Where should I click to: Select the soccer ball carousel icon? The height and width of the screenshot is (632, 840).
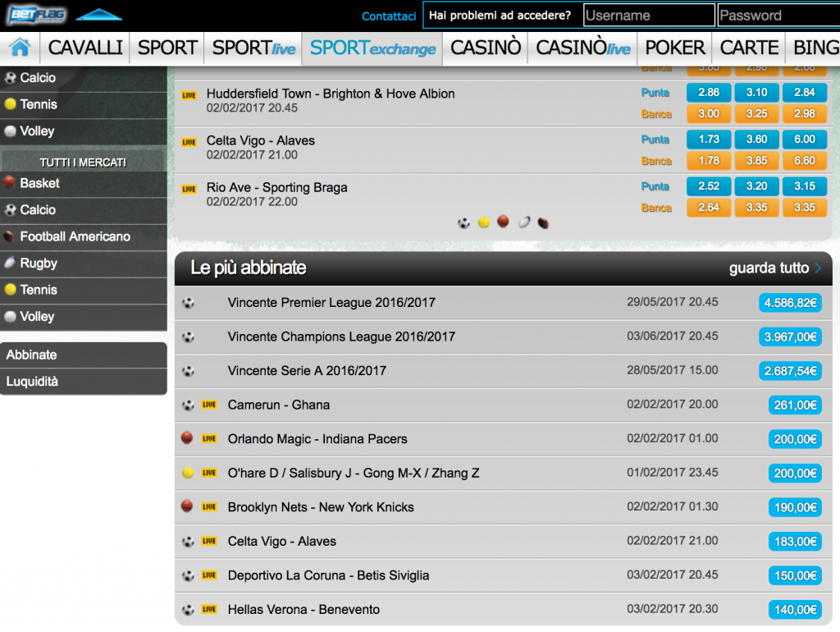[464, 222]
